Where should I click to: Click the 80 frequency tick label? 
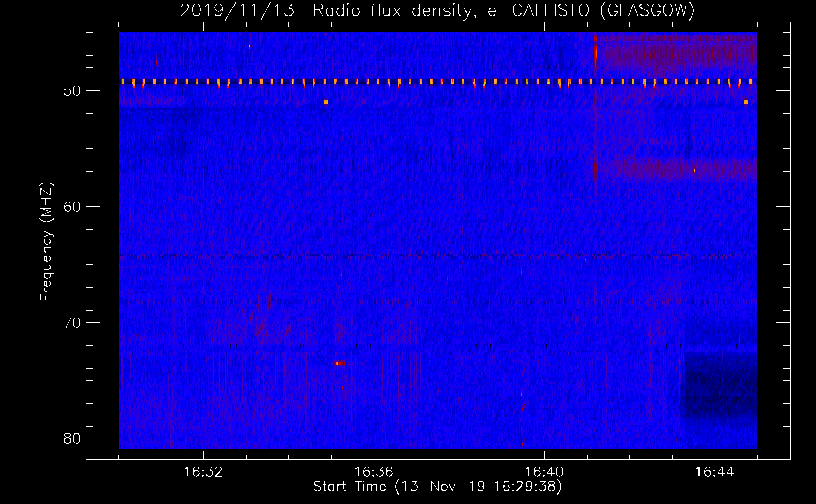click(x=72, y=438)
